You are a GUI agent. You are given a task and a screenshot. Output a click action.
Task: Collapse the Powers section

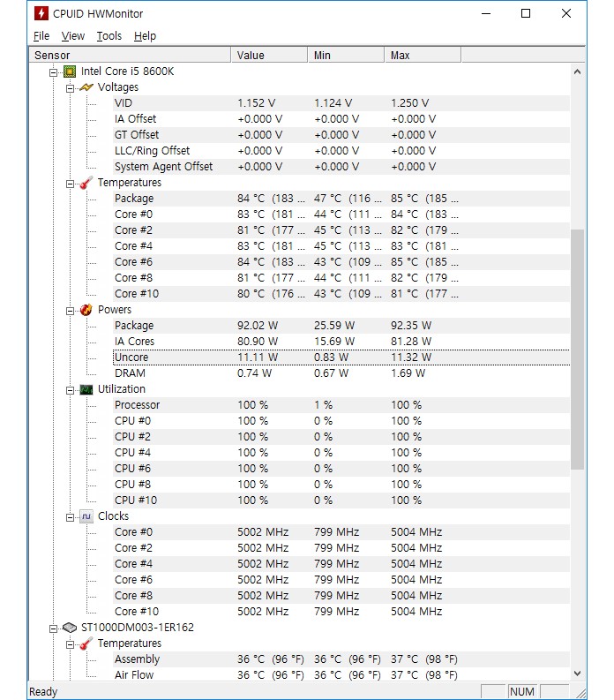point(70,312)
